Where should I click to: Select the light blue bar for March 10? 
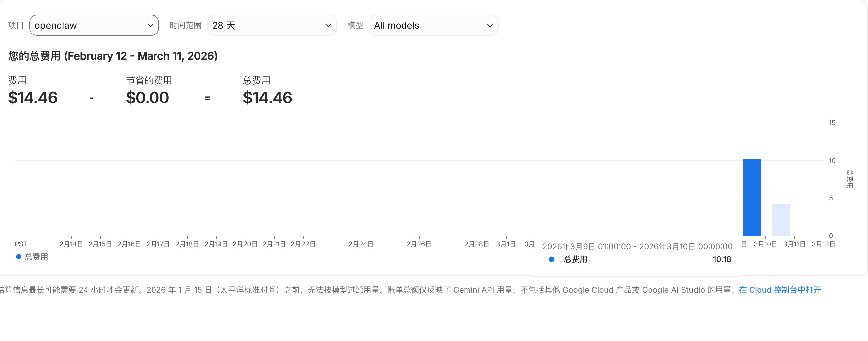click(780, 219)
